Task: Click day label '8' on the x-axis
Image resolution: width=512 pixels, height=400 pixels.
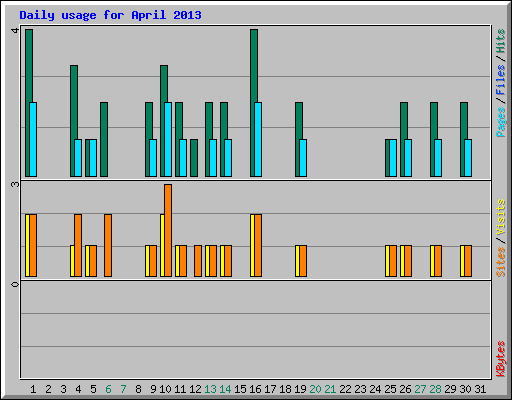Action: click(138, 389)
